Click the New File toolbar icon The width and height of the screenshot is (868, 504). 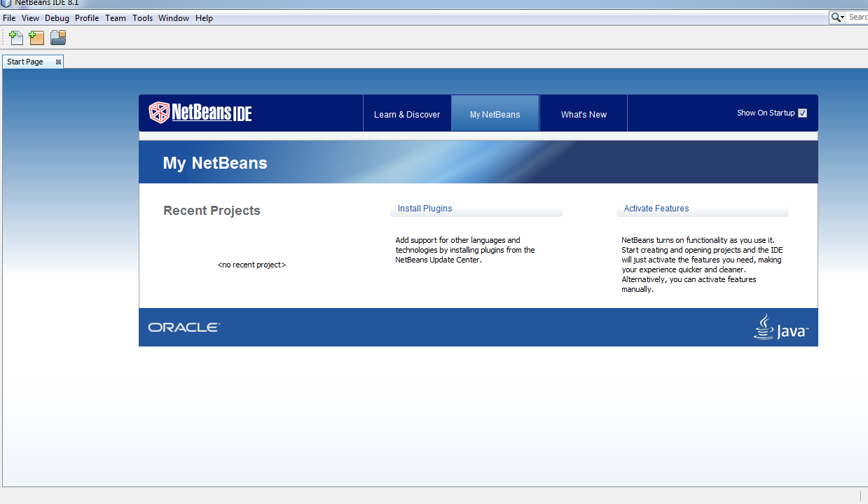(15, 38)
